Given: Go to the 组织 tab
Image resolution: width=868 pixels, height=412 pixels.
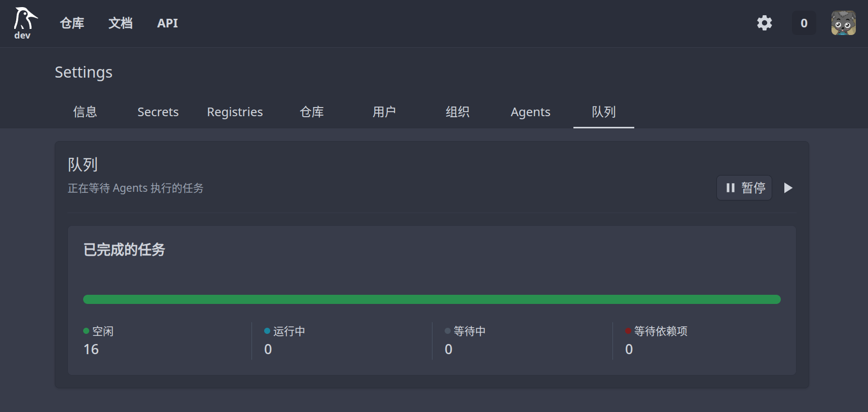Looking at the screenshot, I should [x=457, y=112].
